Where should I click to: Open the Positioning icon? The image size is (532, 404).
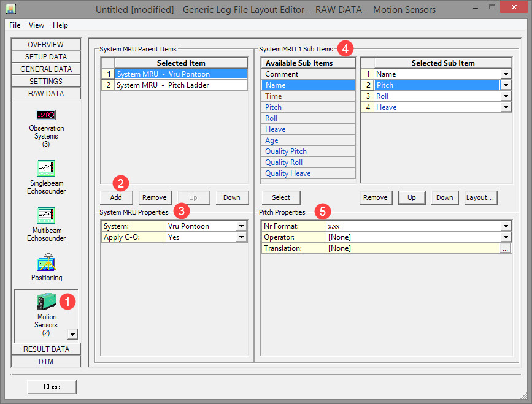coord(46,262)
